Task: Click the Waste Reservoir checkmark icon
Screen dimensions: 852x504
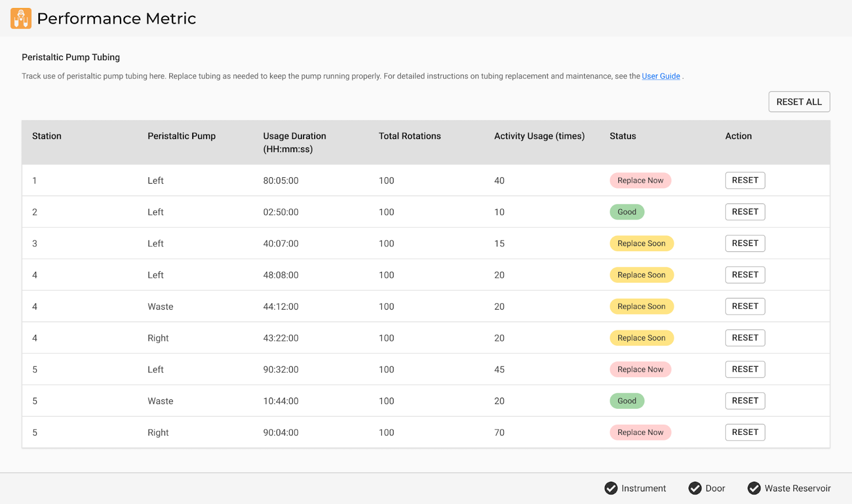Action: pyautogui.click(x=754, y=488)
